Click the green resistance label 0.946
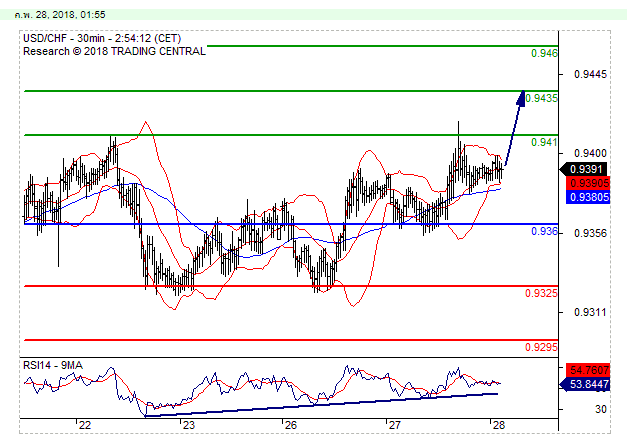The width and height of the screenshot is (627, 443). (544, 53)
